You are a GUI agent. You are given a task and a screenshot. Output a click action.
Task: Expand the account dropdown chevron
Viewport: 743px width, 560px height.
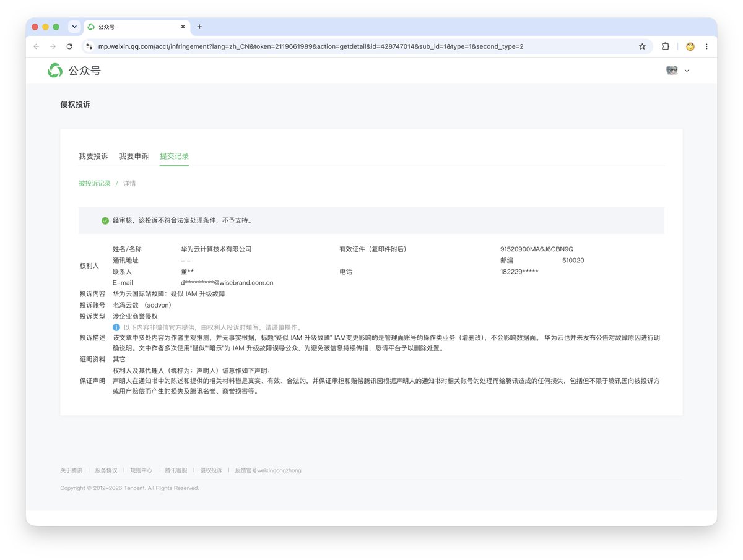tap(687, 71)
